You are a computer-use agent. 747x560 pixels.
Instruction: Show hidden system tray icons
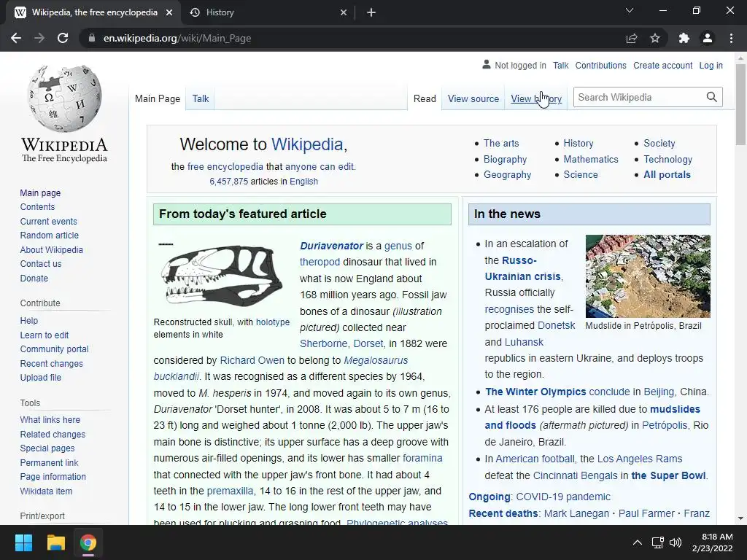pyautogui.click(x=637, y=542)
